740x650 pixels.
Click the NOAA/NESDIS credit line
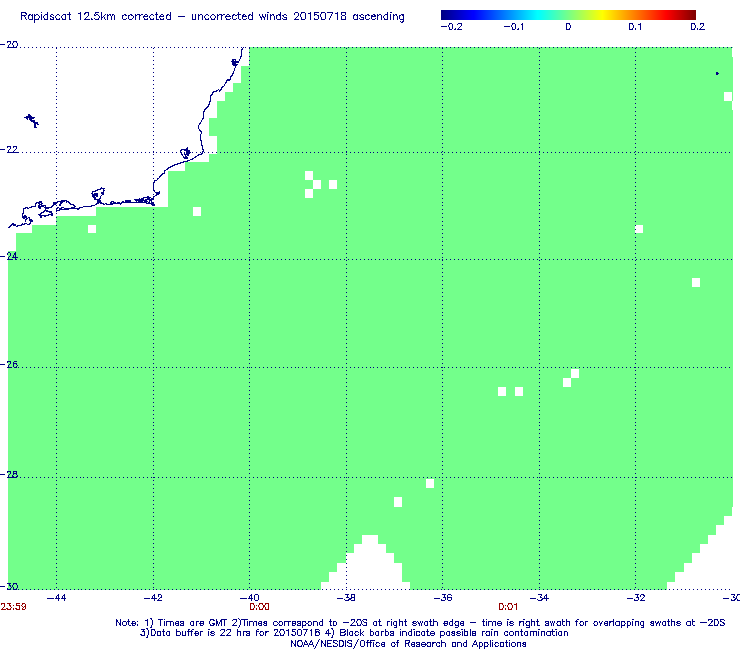point(408,644)
